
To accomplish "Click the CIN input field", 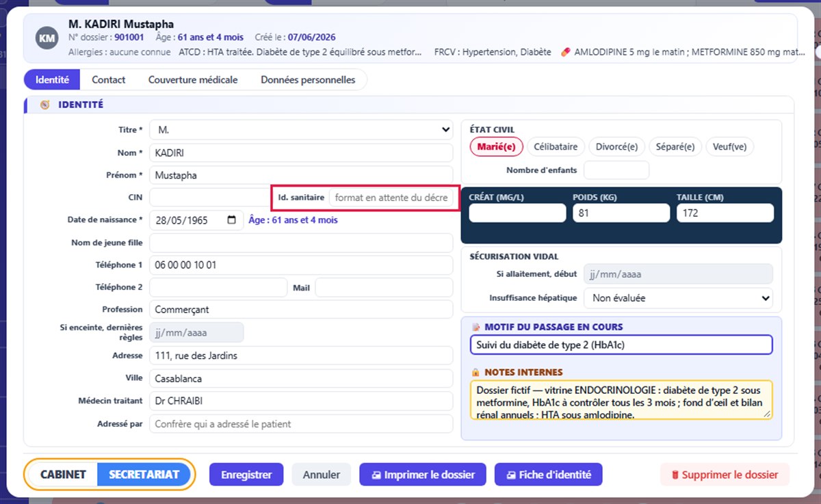I will (209, 198).
